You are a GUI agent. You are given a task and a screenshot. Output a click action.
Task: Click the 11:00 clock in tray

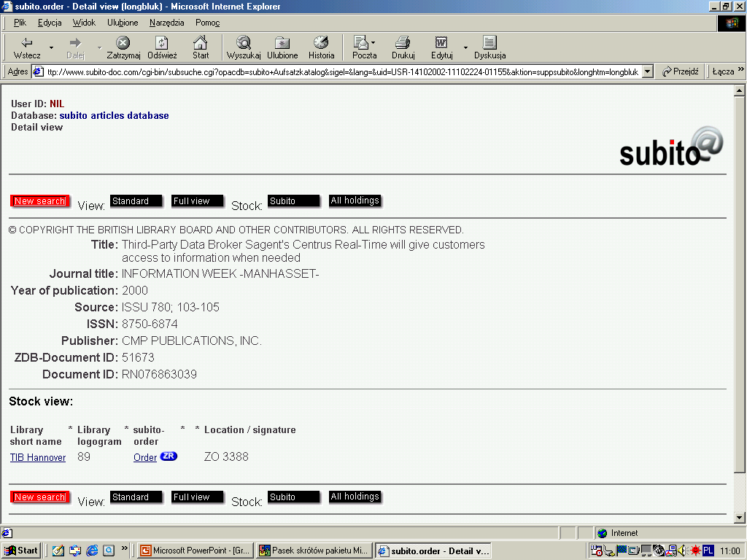click(729, 551)
